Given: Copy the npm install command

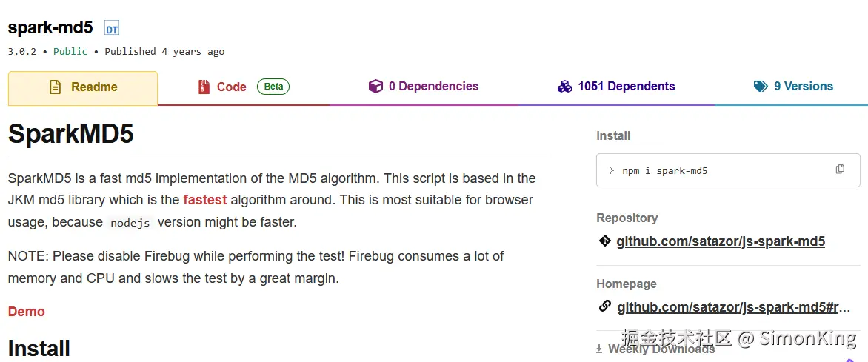Looking at the screenshot, I should pos(840,170).
